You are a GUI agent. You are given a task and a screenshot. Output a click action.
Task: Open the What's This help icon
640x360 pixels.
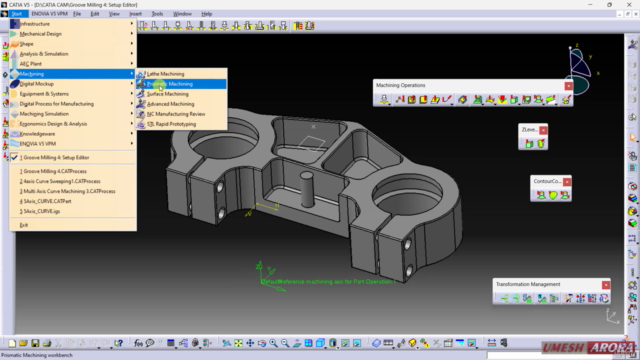(118, 343)
